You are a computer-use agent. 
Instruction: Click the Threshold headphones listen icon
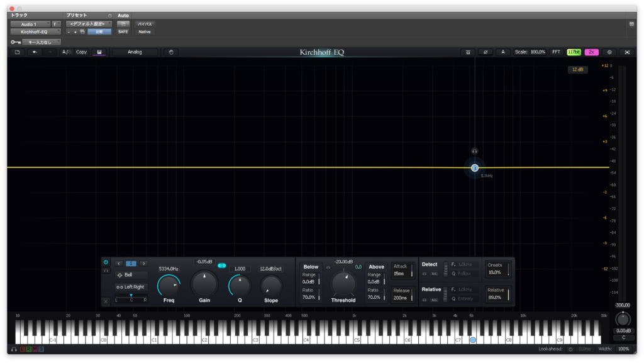328,267
